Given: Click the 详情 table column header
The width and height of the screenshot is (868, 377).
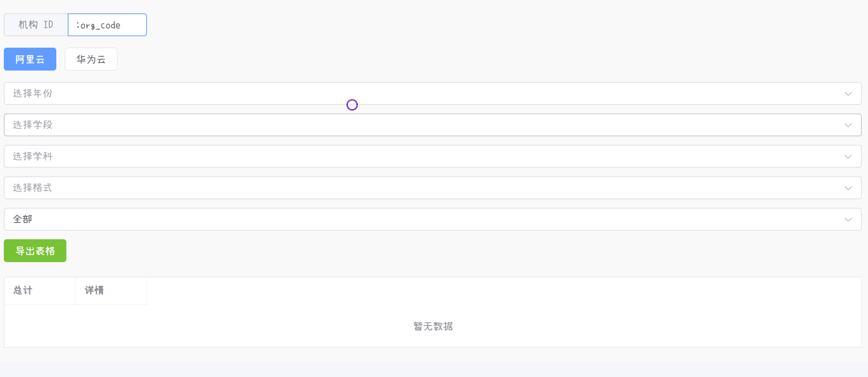Looking at the screenshot, I should [x=111, y=291].
